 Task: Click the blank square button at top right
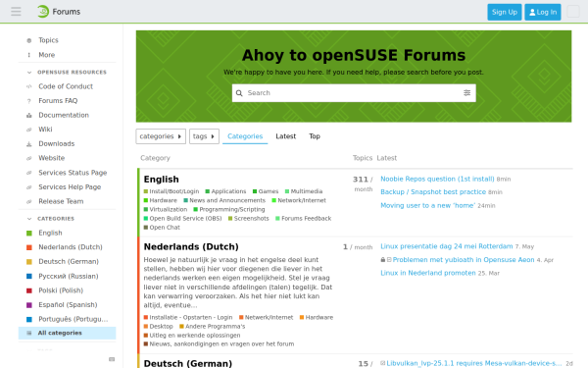click(573, 12)
